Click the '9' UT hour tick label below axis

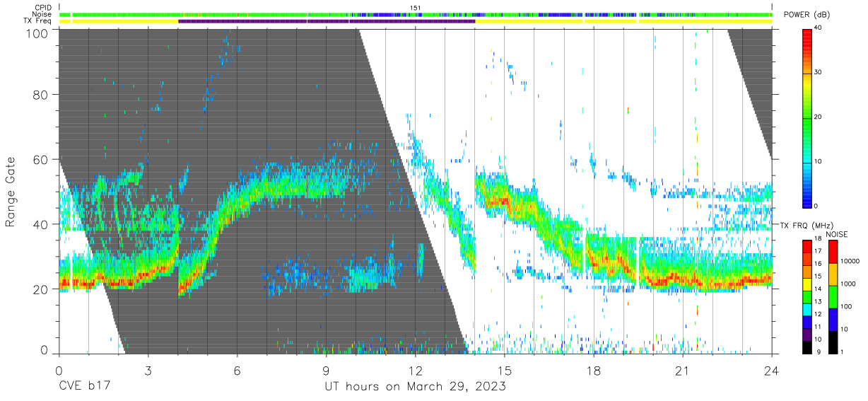coord(326,370)
